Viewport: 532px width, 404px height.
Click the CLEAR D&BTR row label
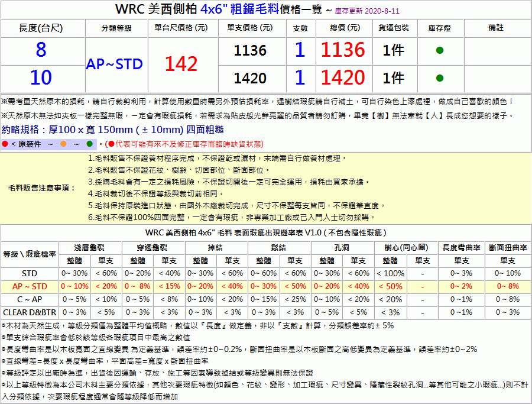30,312
